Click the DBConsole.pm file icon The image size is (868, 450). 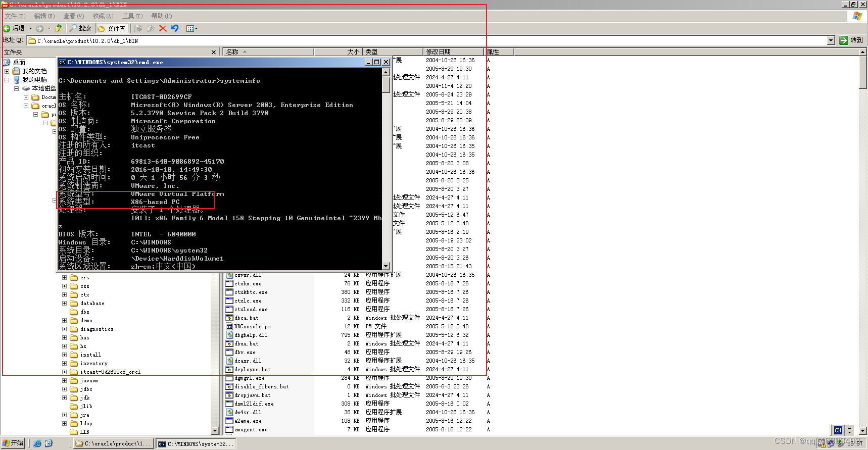(x=229, y=327)
